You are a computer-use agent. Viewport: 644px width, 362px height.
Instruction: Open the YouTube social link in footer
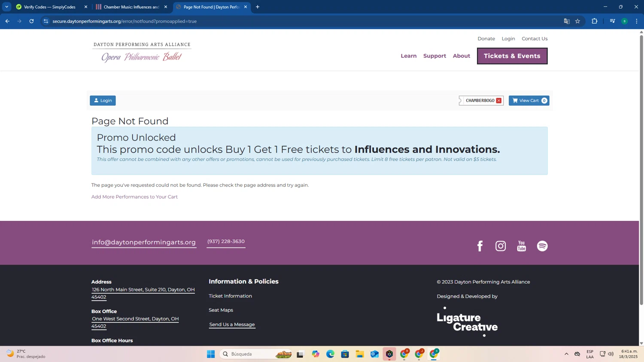tap(522, 246)
